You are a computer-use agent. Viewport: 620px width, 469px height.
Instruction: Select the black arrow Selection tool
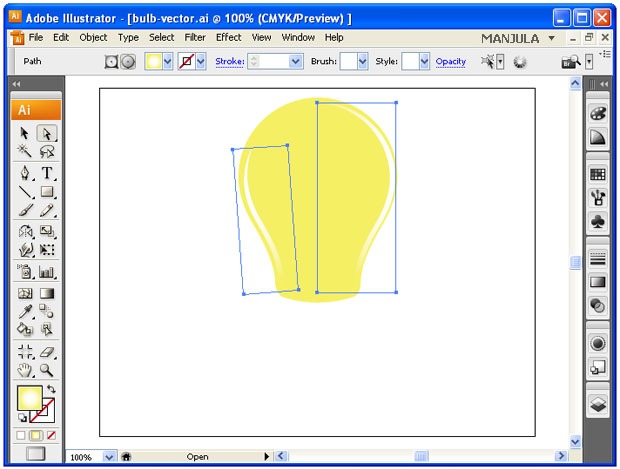click(x=25, y=133)
